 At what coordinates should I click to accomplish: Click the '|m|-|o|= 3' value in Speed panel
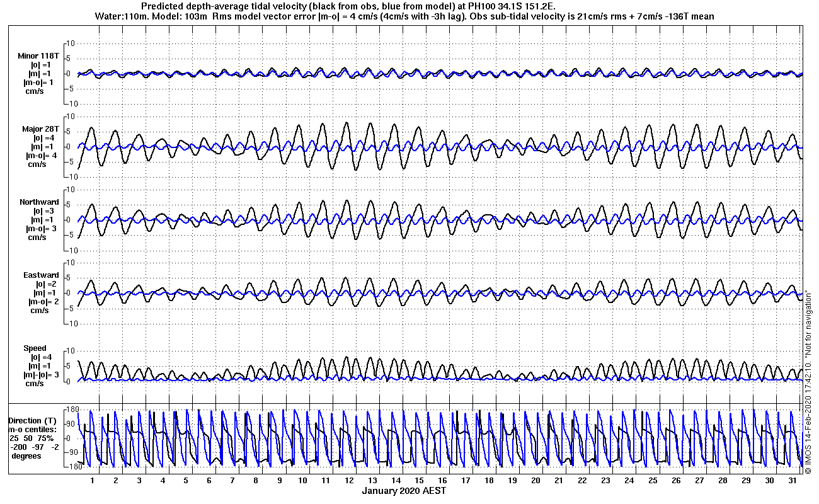pos(41,375)
